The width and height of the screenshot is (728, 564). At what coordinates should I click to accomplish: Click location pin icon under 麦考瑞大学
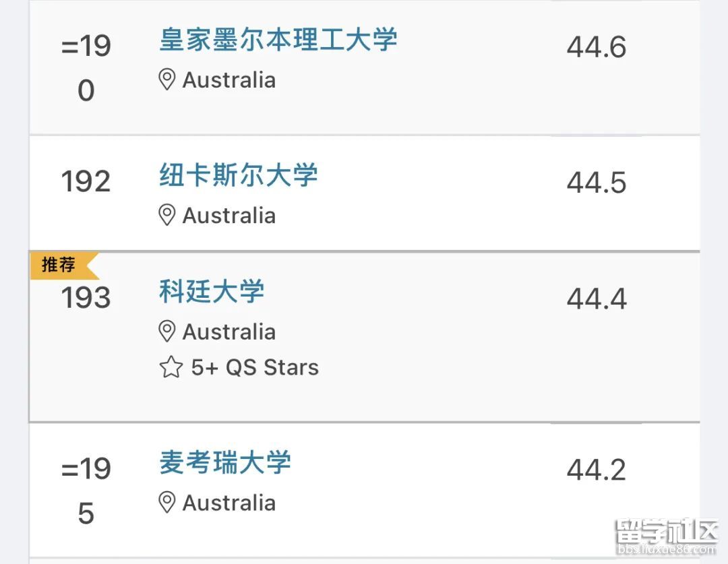(166, 502)
